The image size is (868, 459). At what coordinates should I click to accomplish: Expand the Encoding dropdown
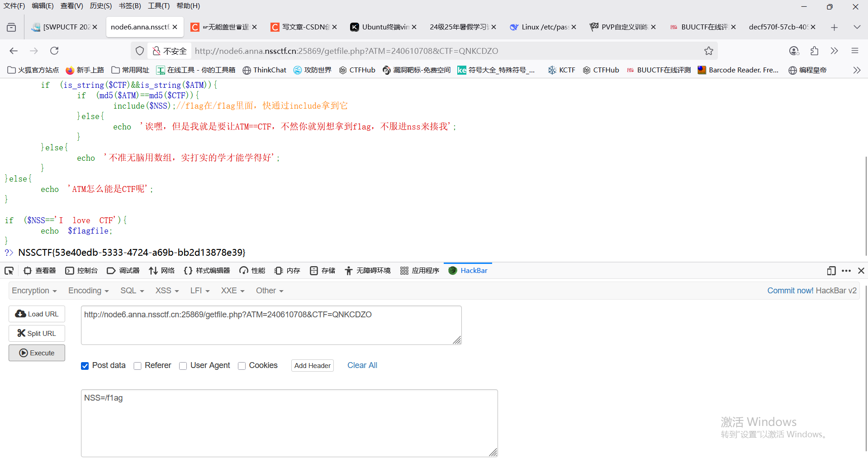89,291
